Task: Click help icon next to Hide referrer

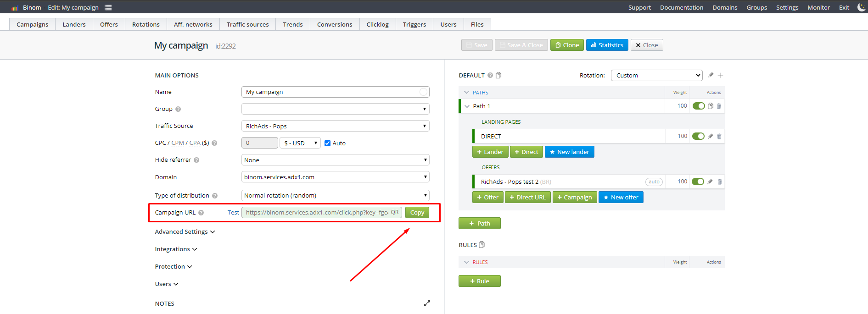Action: click(x=196, y=160)
